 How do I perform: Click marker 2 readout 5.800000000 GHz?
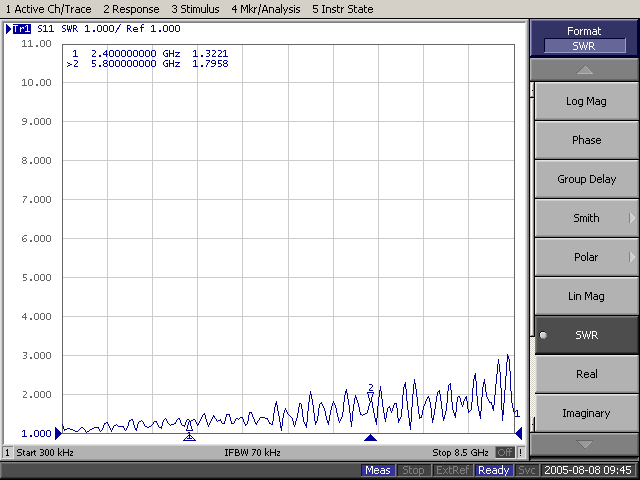click(x=136, y=64)
